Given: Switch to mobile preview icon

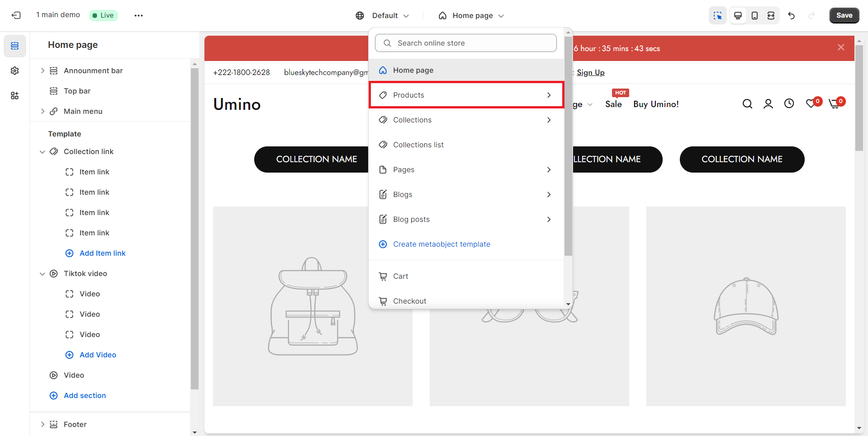Looking at the screenshot, I should click(x=754, y=15).
